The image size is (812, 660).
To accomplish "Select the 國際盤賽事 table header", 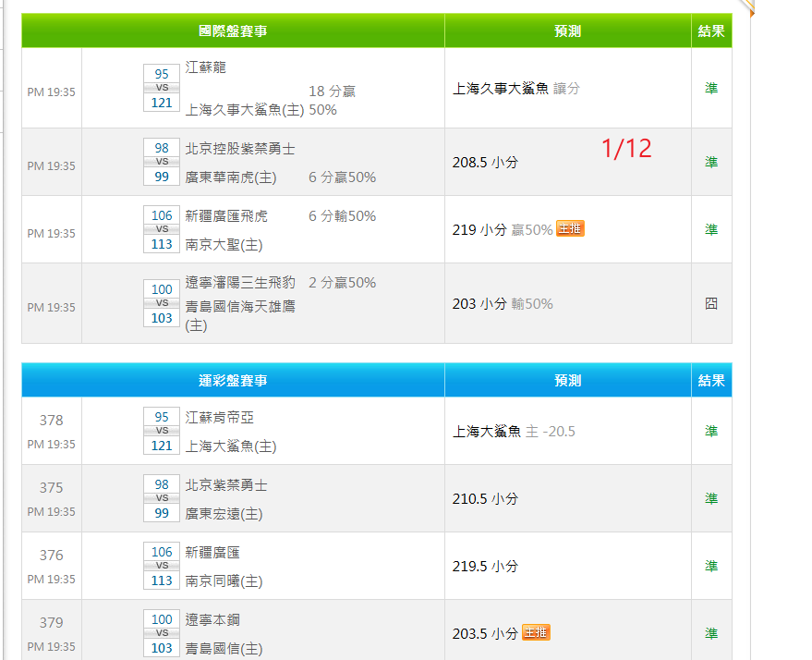I will pos(233,31).
